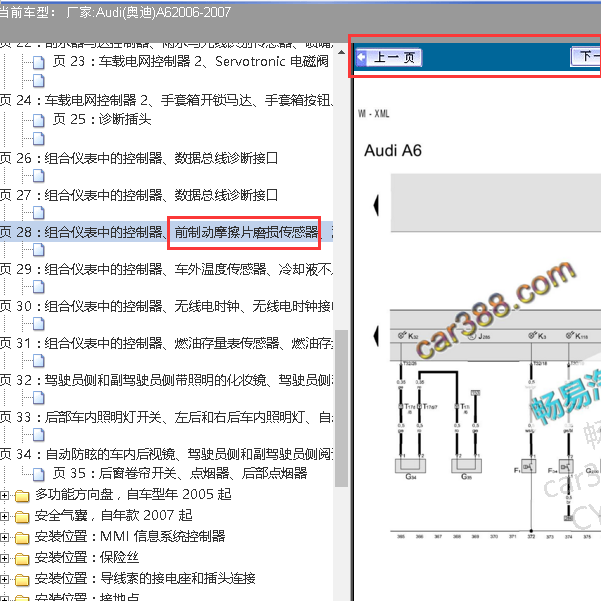This screenshot has height=601, width=601.
Task: Expand 多功能方向盘 自车型年 2005 起 folder
Action: [x=4, y=495]
